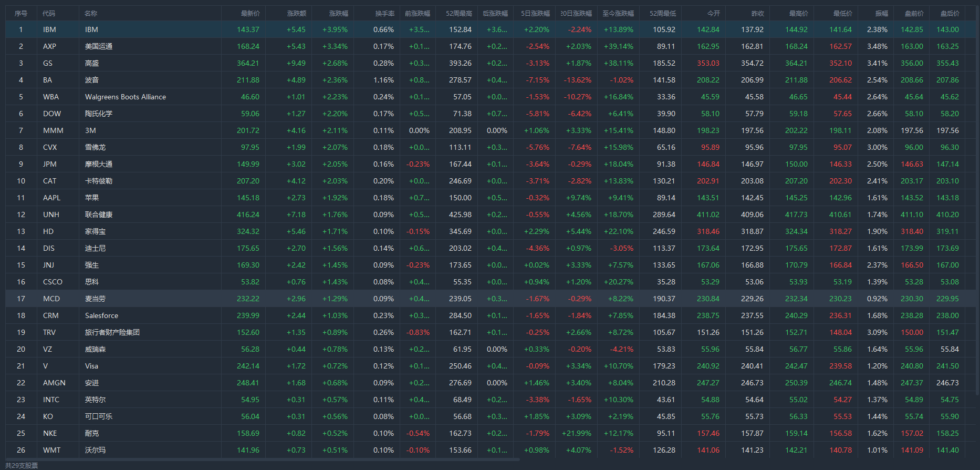980x470 pixels.
Task: Click the 今开 column header
Action: point(714,13)
